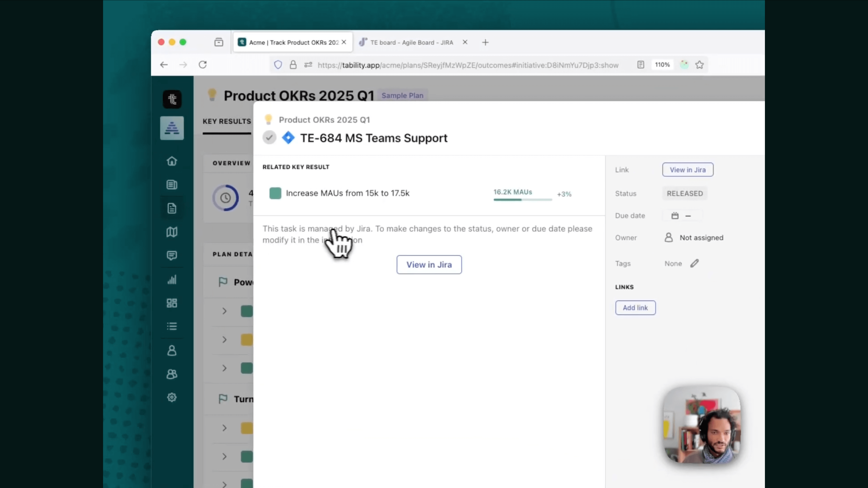Select the workspace pyramid icon in the sidebar
This screenshot has width=868, height=488.
(x=172, y=128)
